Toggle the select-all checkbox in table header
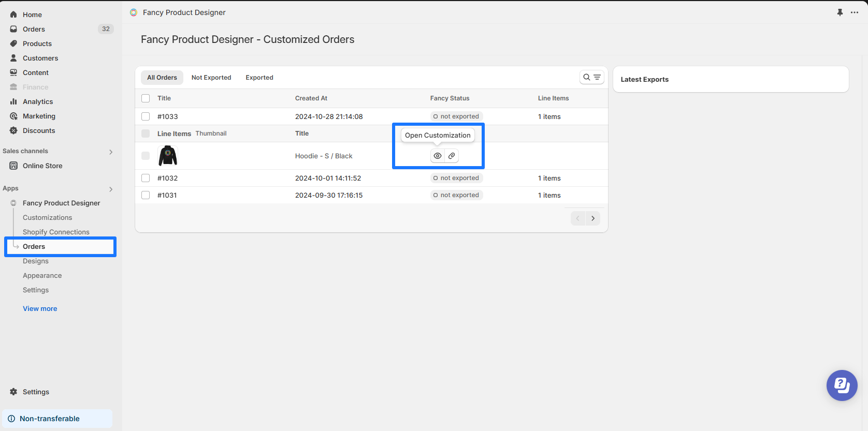 coord(146,98)
